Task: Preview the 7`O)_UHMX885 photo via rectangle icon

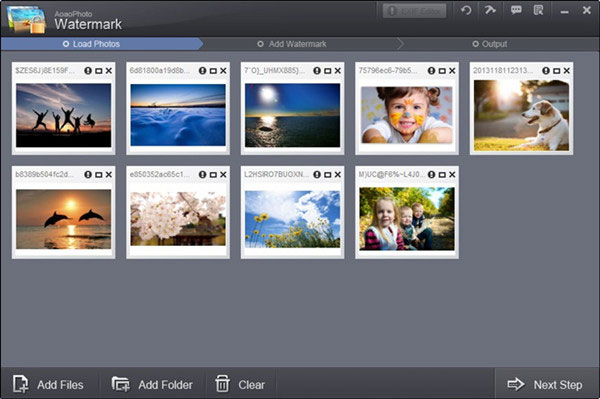Action: (x=328, y=71)
